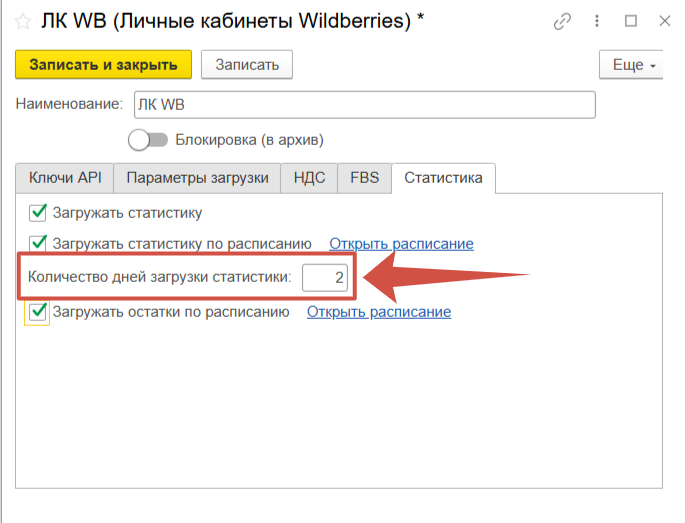Open the schedule link for statistics loading
Image resolution: width=685 pixels, height=523 pixels.
[401, 243]
